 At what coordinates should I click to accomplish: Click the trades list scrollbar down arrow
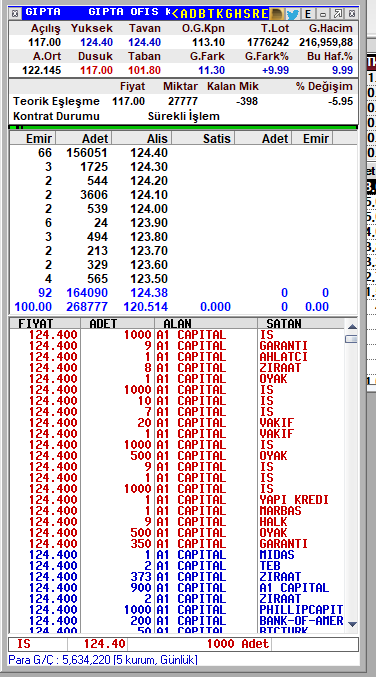tap(352, 624)
